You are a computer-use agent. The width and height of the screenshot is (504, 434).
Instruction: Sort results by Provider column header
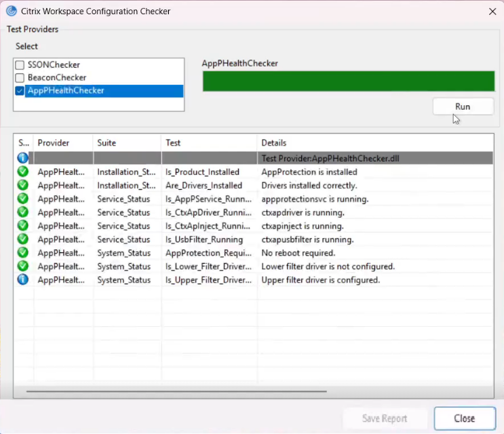[x=62, y=143]
